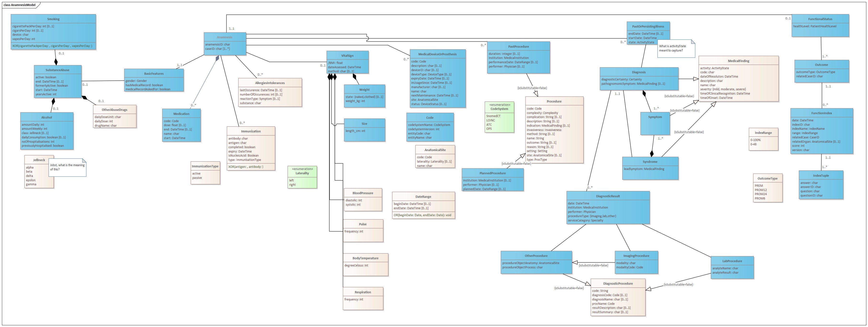The height and width of the screenshot is (327, 868).
Task: Click the 'What is activityState' note
Action: (x=675, y=49)
